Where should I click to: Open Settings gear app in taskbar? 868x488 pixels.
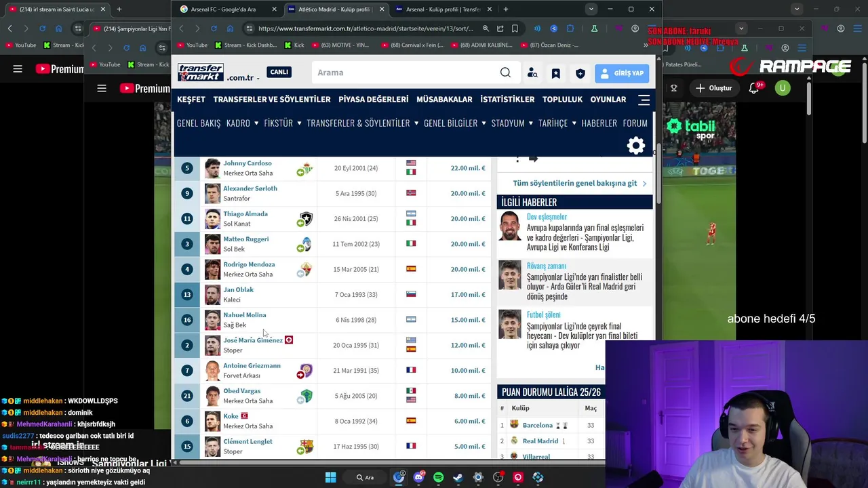pyautogui.click(x=478, y=477)
